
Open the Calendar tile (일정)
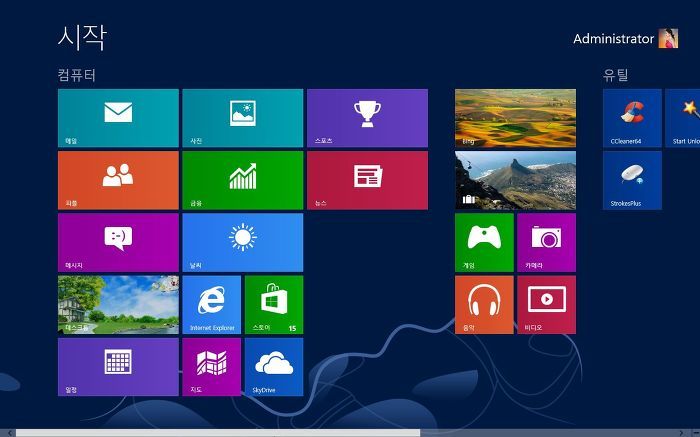click(x=118, y=367)
